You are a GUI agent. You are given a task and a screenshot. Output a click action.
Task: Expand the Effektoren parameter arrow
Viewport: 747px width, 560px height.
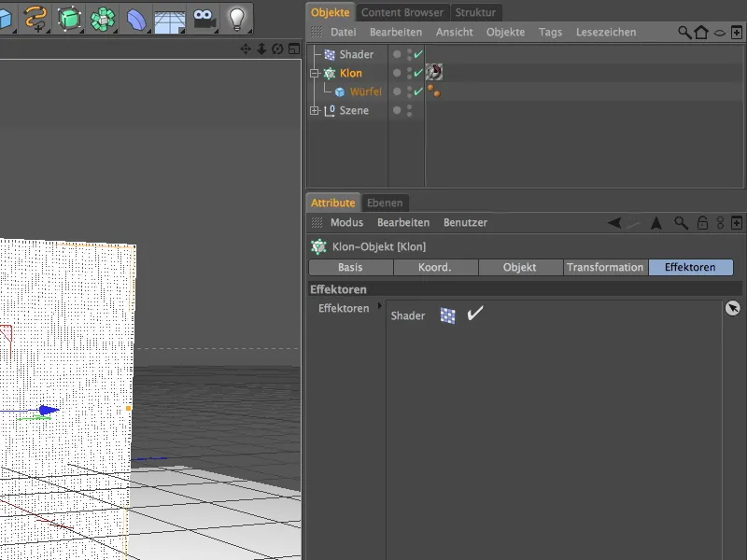coord(380,306)
